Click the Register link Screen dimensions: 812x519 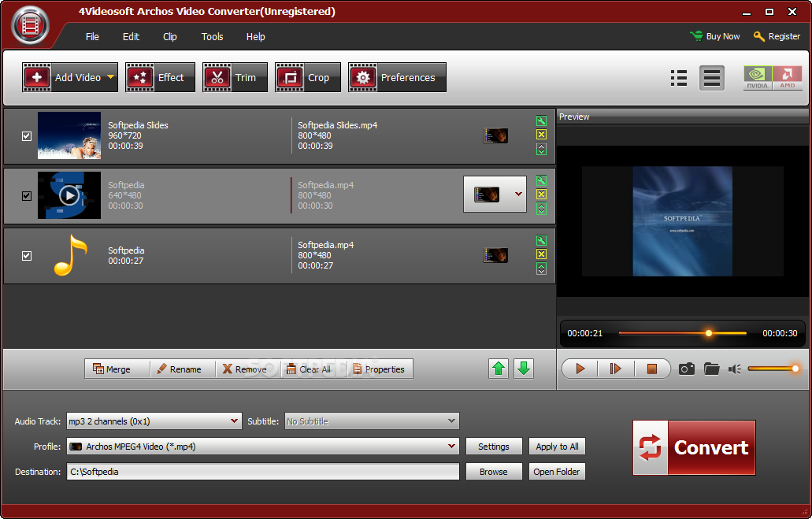[777, 36]
